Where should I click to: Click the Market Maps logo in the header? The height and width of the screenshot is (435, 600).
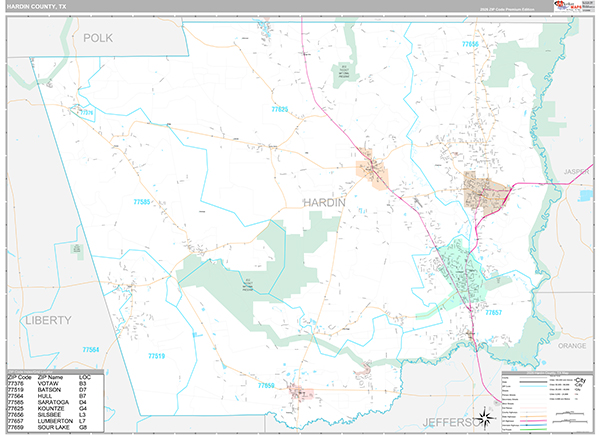[x=568, y=6]
